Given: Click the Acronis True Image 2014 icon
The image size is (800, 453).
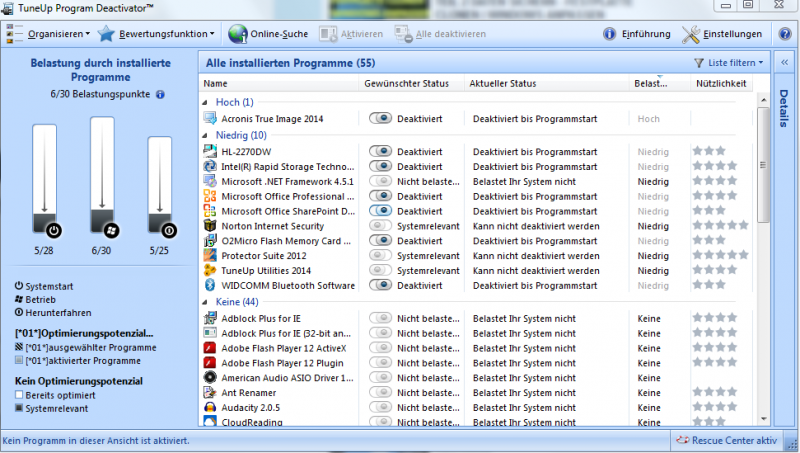Looking at the screenshot, I should pyautogui.click(x=210, y=118).
